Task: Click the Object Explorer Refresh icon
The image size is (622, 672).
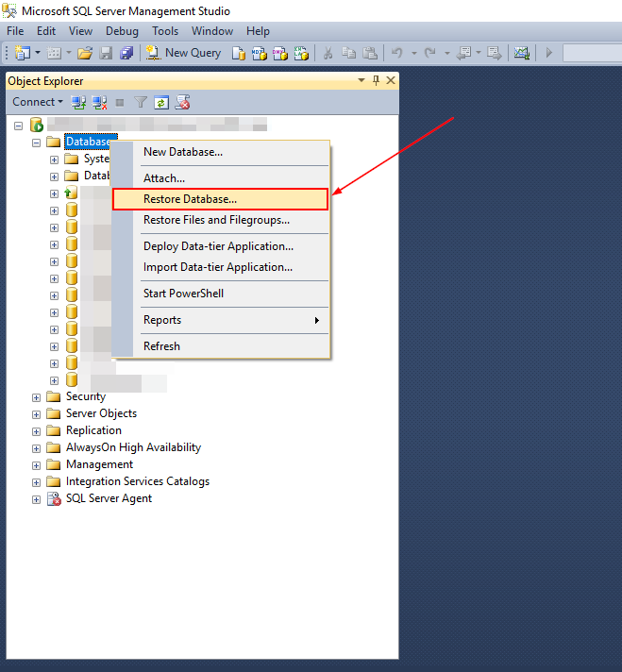Action: (x=161, y=103)
